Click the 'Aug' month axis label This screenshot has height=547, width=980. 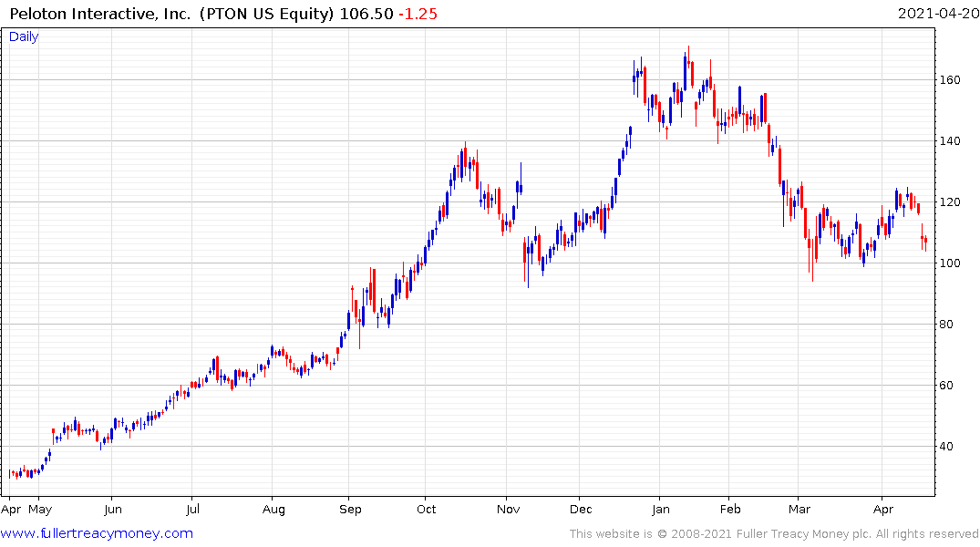click(x=273, y=510)
